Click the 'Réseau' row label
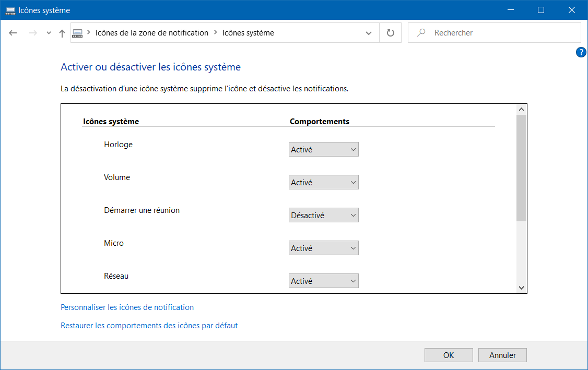Screen dimensions: 588x370 (116, 276)
